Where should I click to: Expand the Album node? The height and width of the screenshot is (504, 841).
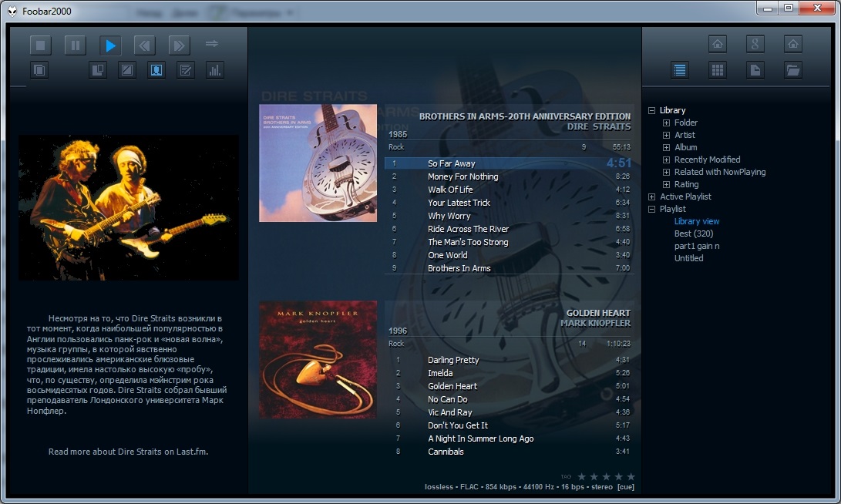(x=666, y=147)
